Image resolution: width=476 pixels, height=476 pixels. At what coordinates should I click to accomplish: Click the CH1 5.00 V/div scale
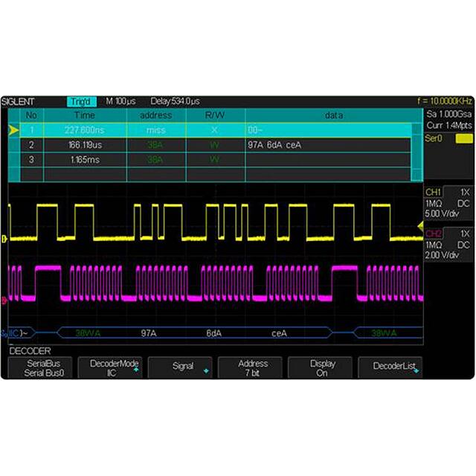coord(442,213)
